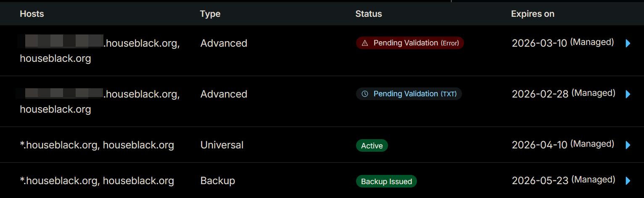The image size is (644, 198).
Task: Expand the certificate expiring 2026-03-10
Action: click(628, 43)
